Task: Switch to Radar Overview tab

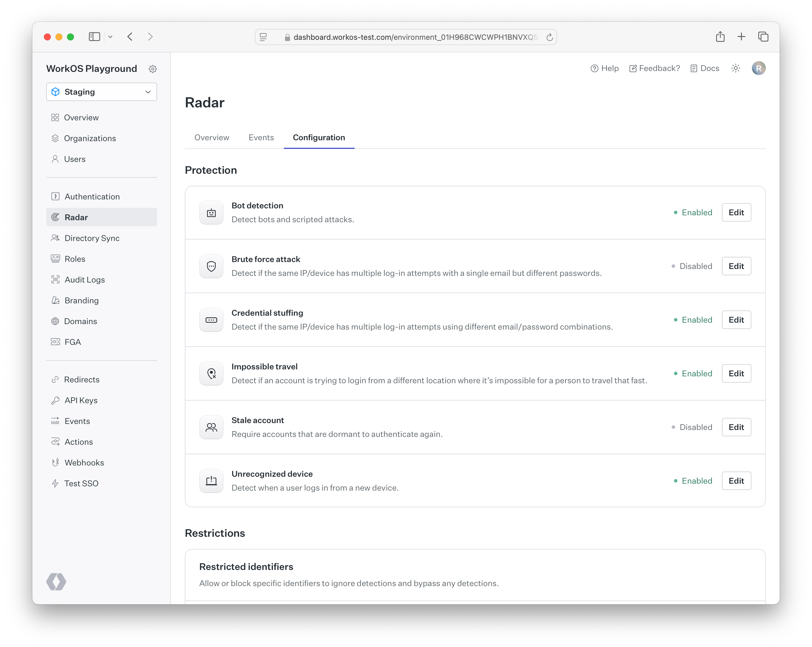Action: coord(212,137)
